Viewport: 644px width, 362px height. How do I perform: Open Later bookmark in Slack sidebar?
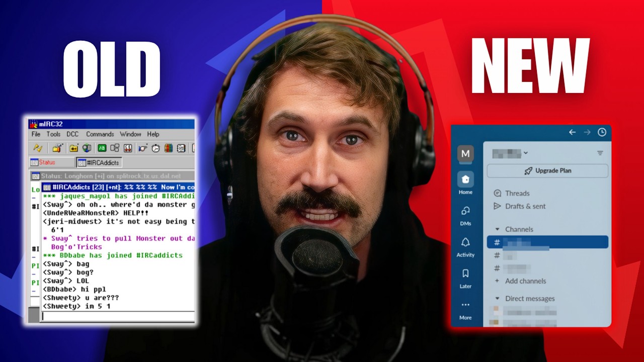(x=465, y=278)
